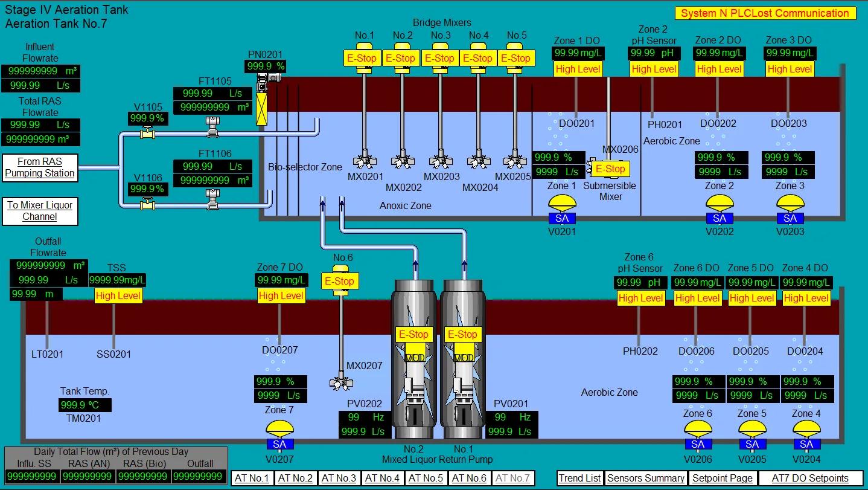Image resolution: width=868 pixels, height=490 pixels.
Task: Select the FT1106 flow transmitter icon
Action: [212, 198]
